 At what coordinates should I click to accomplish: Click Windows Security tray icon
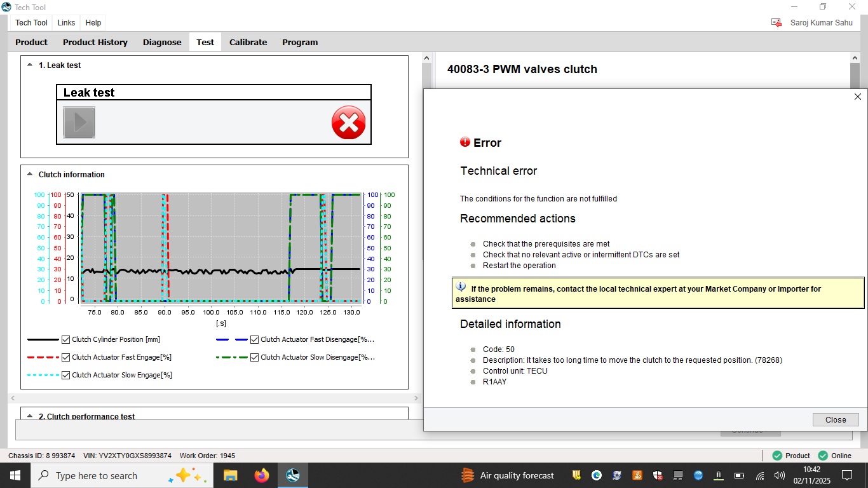click(658, 475)
